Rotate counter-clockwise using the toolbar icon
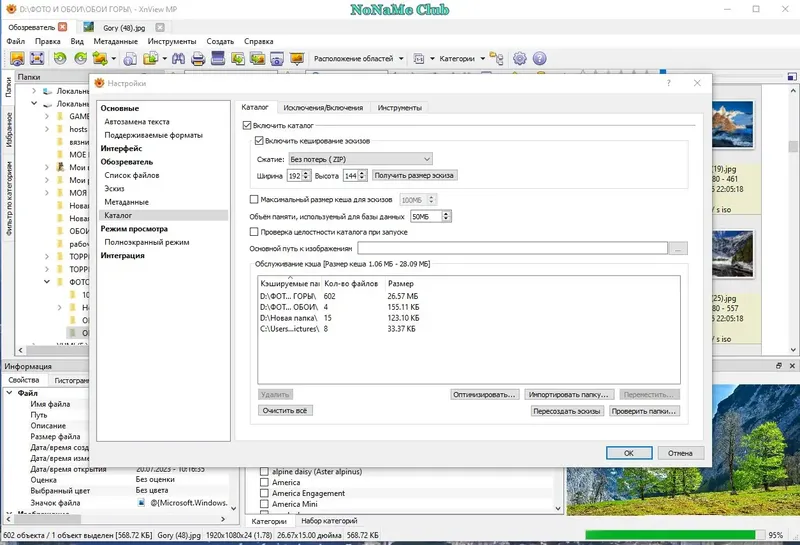 (60, 59)
